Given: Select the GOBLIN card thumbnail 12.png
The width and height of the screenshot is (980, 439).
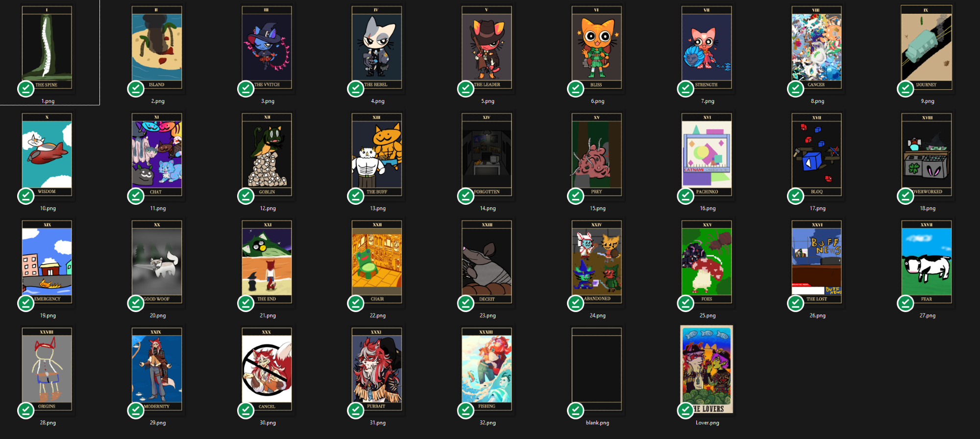Looking at the screenshot, I should tap(267, 155).
